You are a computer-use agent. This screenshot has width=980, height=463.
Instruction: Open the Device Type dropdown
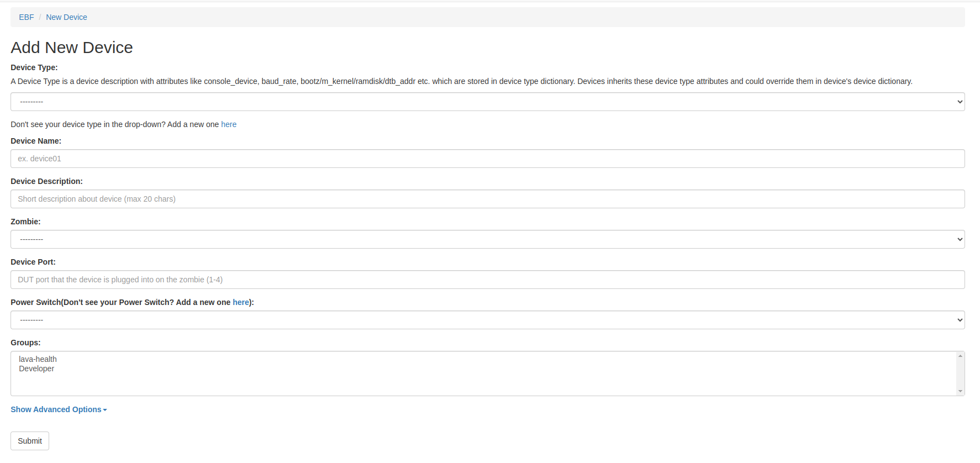point(487,102)
